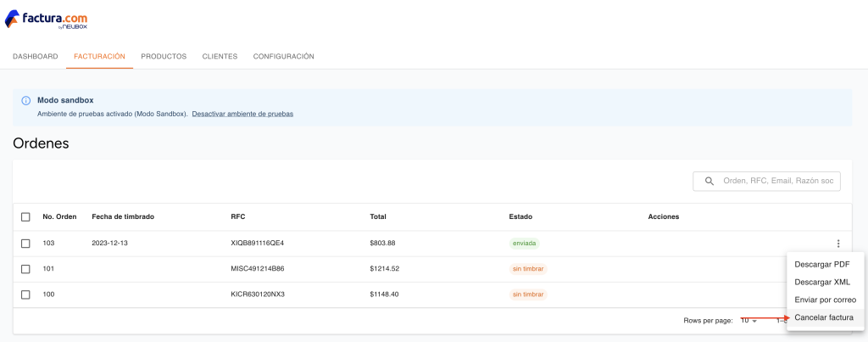Select Enviar por correo option
The height and width of the screenshot is (342, 868).
pos(826,300)
